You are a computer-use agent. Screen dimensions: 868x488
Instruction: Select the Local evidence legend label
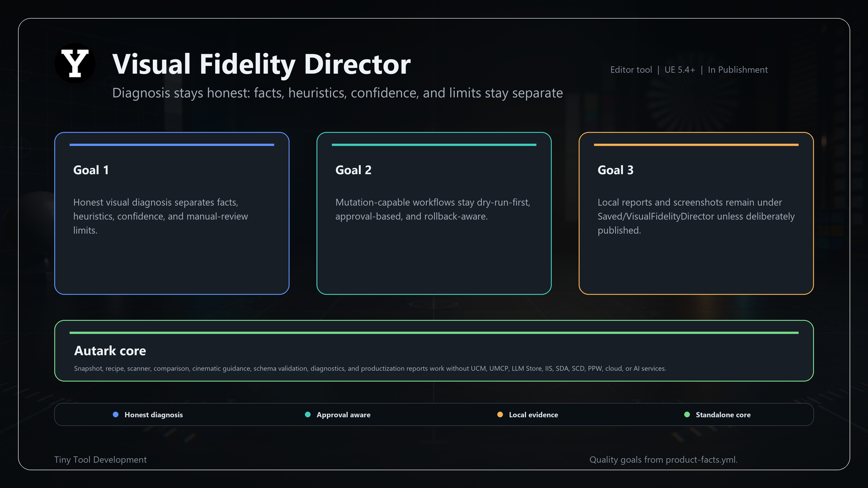pyautogui.click(x=533, y=415)
